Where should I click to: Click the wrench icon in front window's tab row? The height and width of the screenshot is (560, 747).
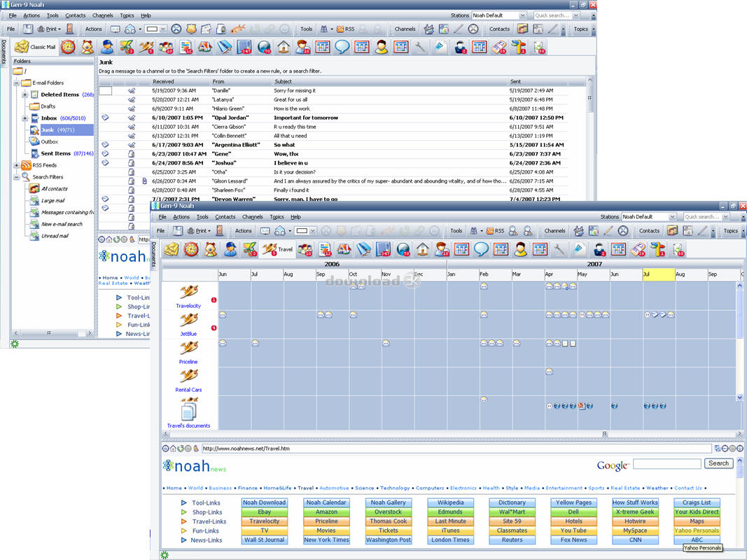[559, 249]
